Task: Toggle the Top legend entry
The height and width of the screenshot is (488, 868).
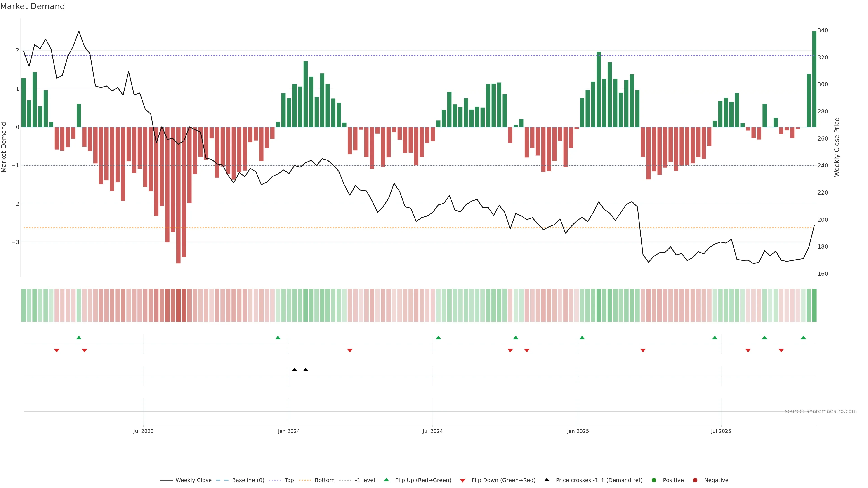Action: 289,480
